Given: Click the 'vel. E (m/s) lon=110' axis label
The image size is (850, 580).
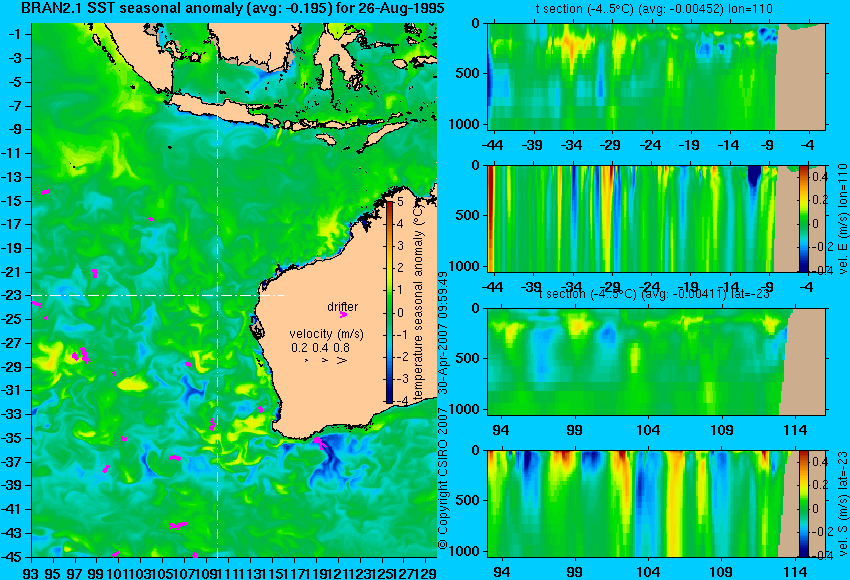Looking at the screenshot, I should [842, 218].
